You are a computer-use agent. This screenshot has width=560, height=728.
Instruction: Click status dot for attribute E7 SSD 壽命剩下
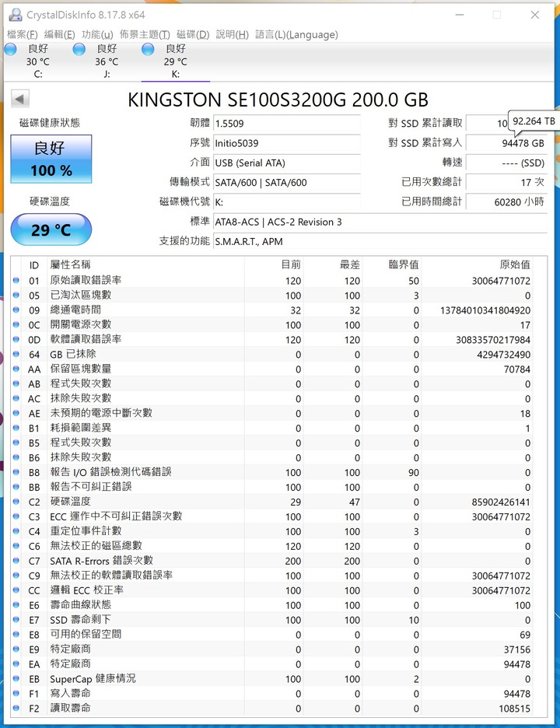pos(16,620)
